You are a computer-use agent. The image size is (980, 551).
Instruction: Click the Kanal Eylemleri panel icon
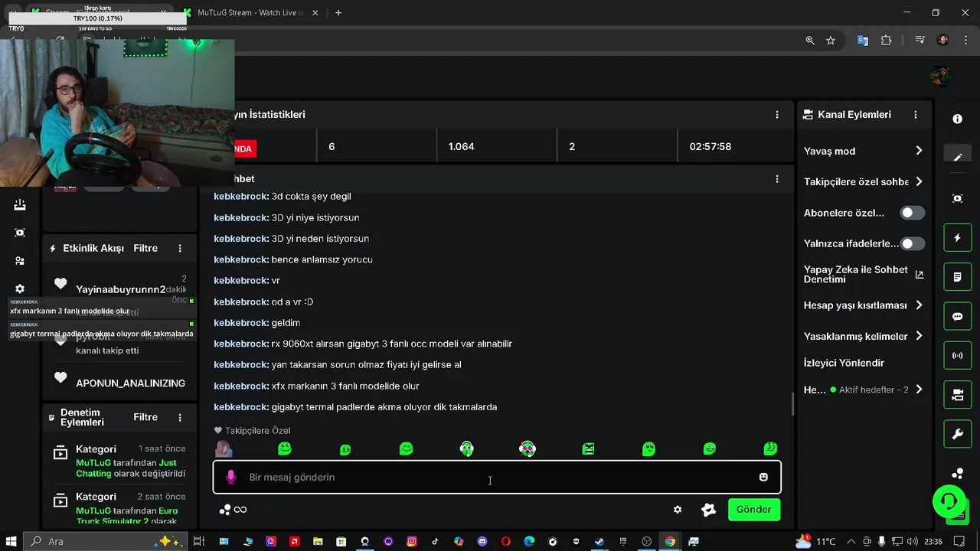click(808, 115)
